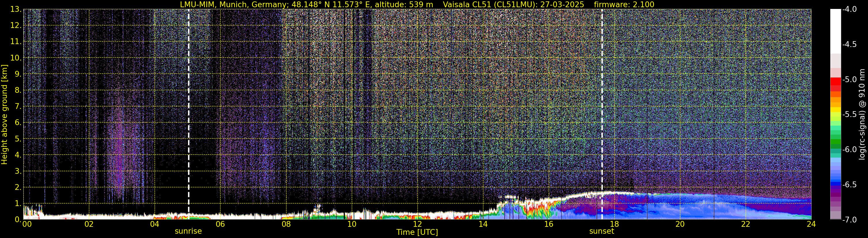
Task: Click the height axis tick '3.'
Action: [18, 171]
